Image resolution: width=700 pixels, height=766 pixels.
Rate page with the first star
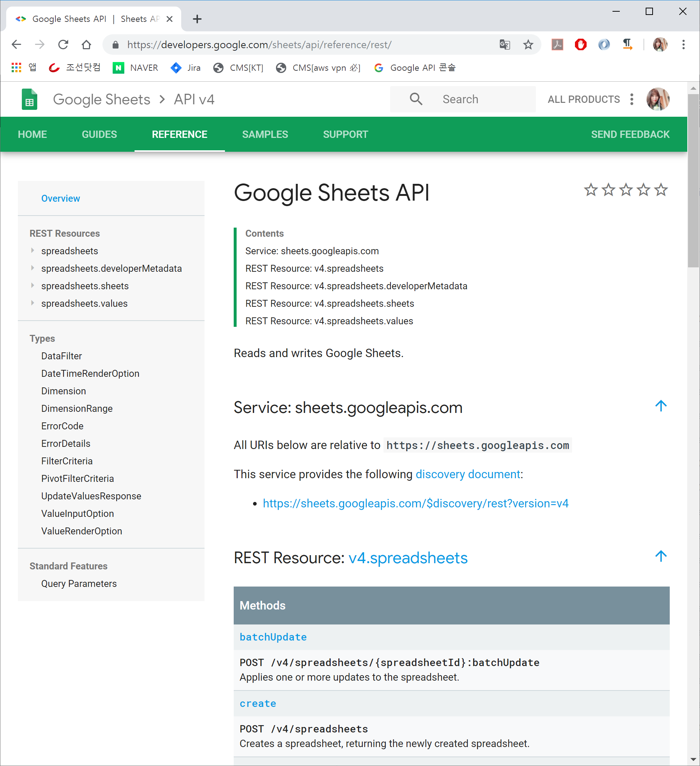pos(591,190)
